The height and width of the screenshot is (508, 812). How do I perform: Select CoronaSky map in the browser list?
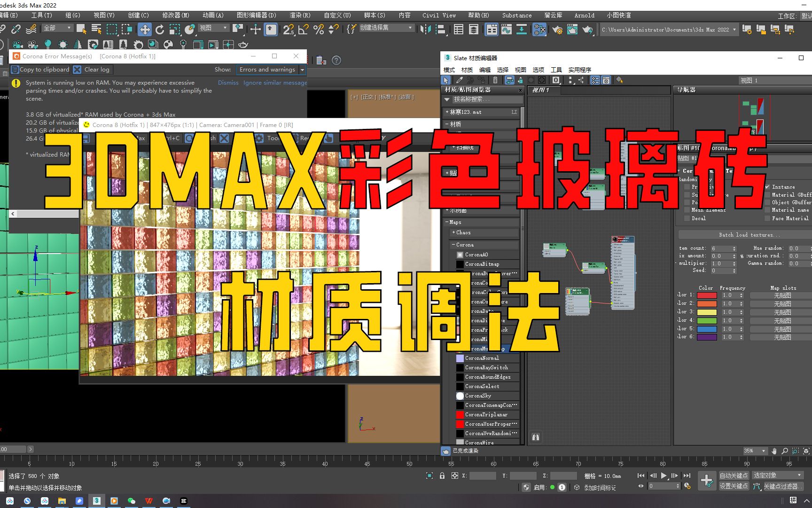click(479, 396)
